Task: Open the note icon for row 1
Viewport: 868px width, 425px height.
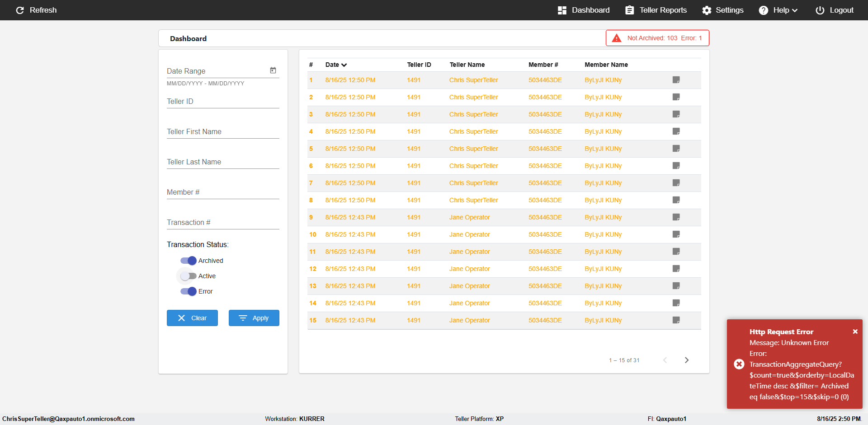Action: click(676, 80)
